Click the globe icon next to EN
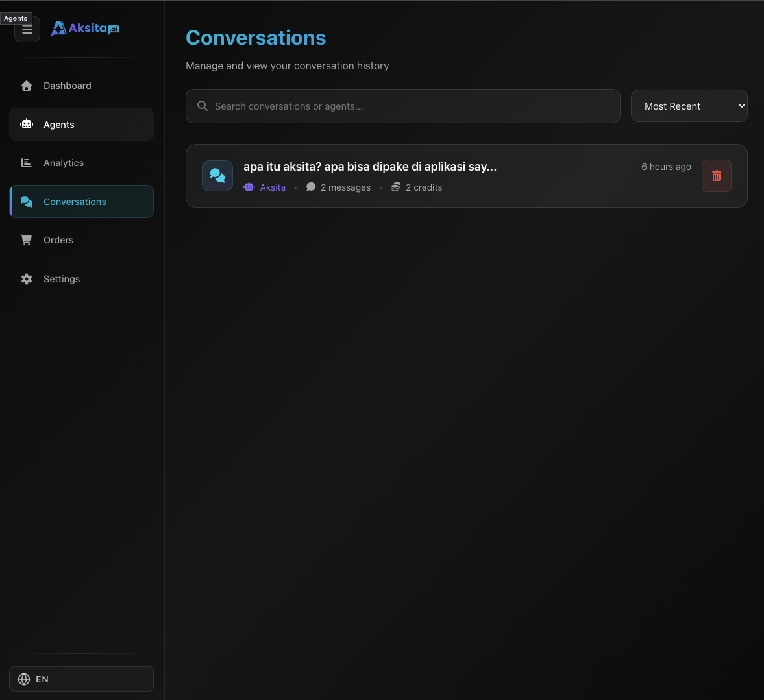This screenshot has width=764, height=700. coord(24,679)
